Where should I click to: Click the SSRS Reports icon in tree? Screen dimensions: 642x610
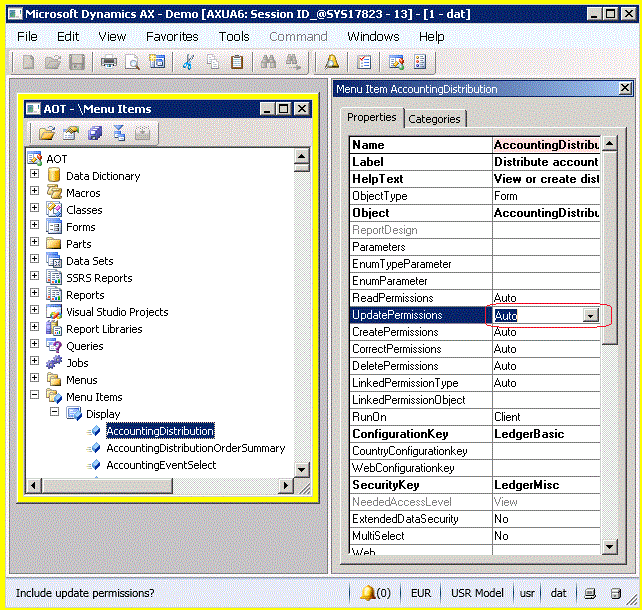point(54,278)
